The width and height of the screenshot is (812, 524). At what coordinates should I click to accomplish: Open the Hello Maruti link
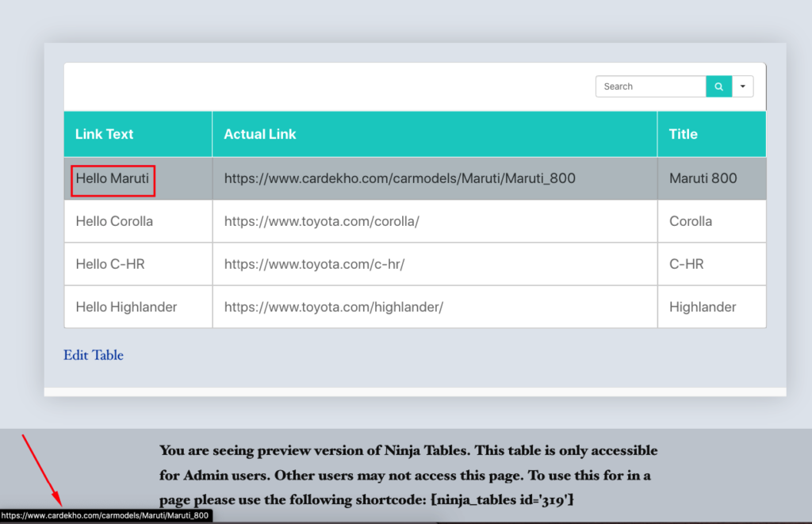tap(113, 178)
